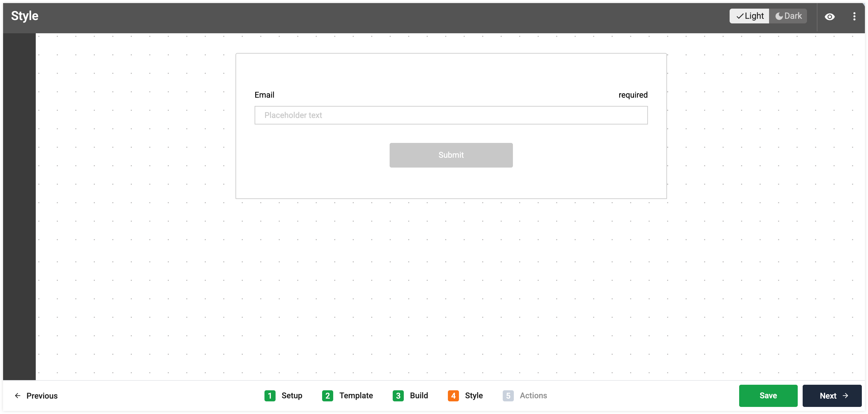Save the form with green Save button
This screenshot has width=868, height=414.
[768, 396]
